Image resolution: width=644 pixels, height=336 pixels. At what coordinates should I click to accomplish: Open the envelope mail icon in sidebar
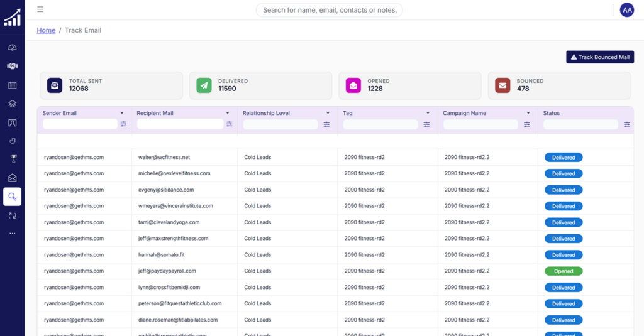tap(12, 178)
